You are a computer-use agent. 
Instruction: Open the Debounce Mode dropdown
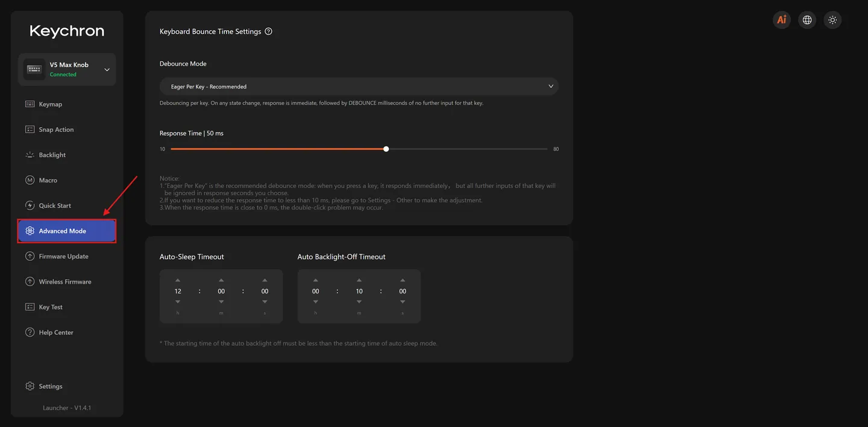click(x=359, y=86)
